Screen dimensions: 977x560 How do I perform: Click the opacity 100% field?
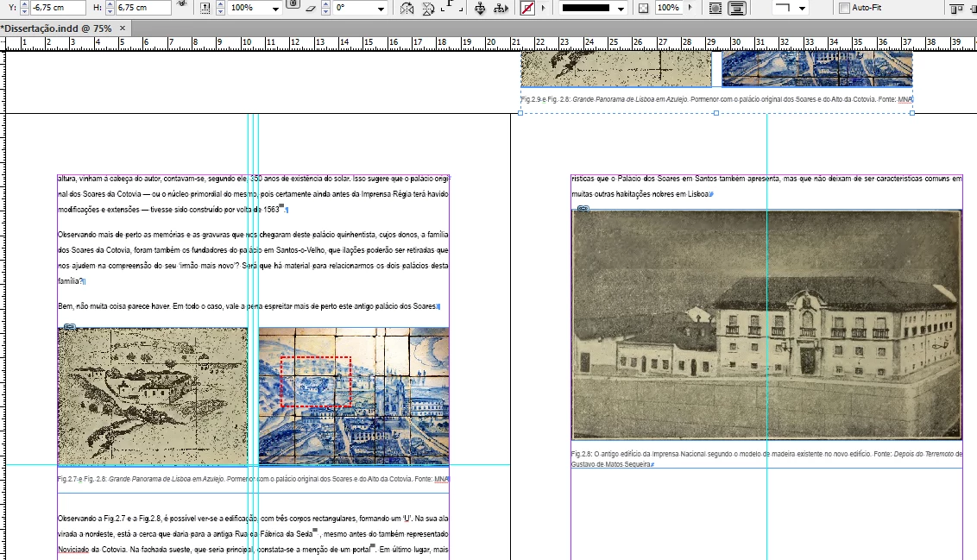[668, 8]
